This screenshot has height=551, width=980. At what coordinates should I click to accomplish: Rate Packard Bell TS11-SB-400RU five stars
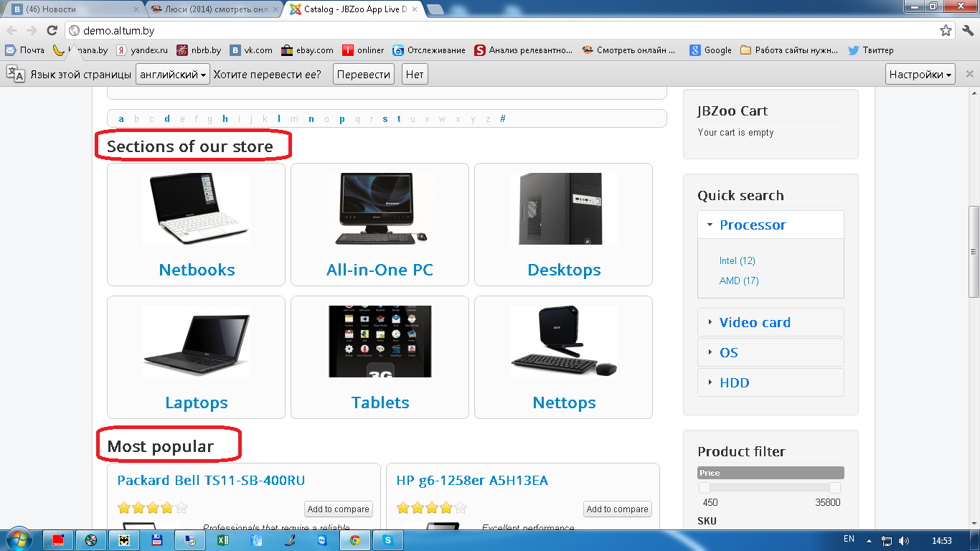182,508
